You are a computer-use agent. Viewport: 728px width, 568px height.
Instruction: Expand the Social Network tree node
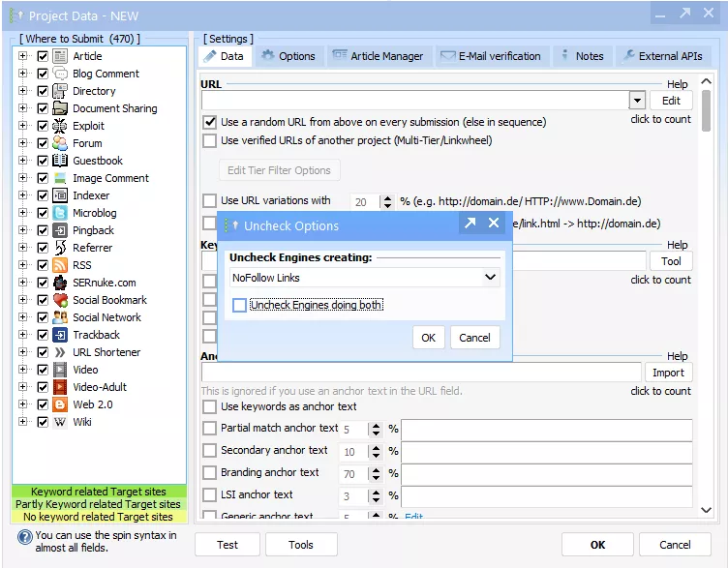tap(22, 317)
